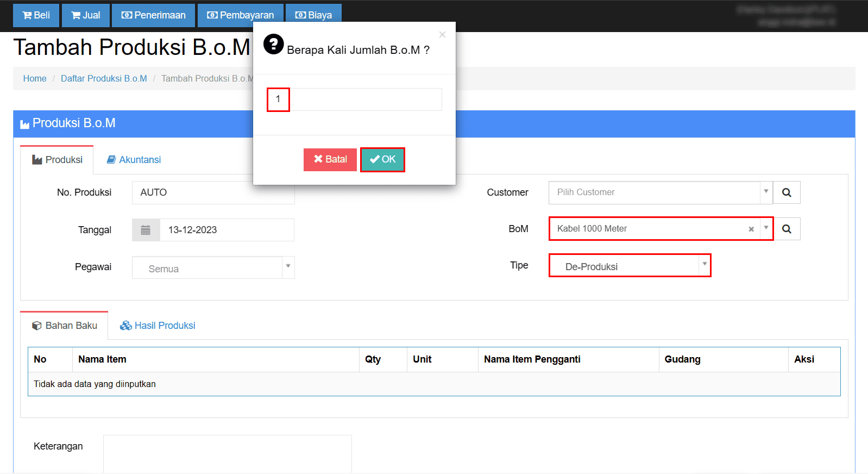Screen dimensions: 868x474
Task: Switch to the Akuntansi tab
Action: coord(134,160)
